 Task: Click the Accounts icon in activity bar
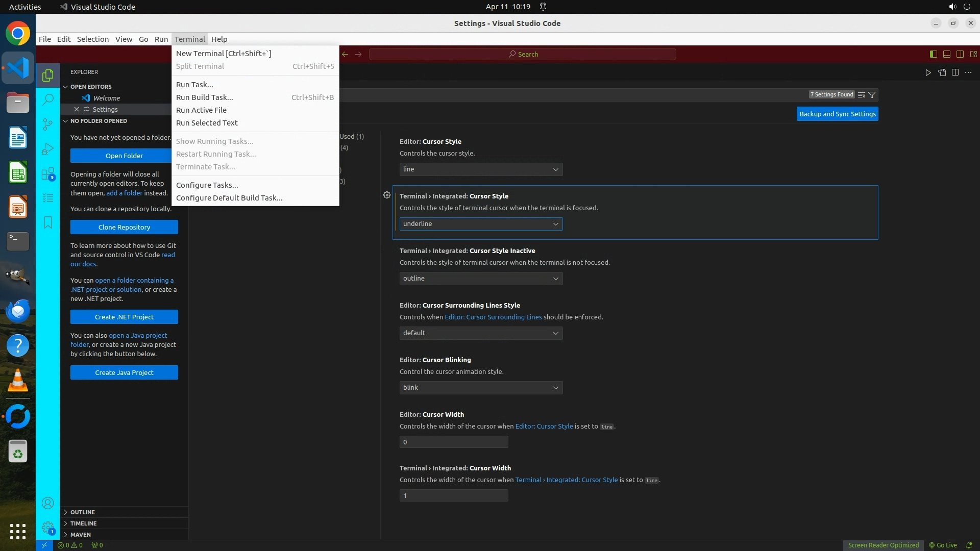pos(47,504)
